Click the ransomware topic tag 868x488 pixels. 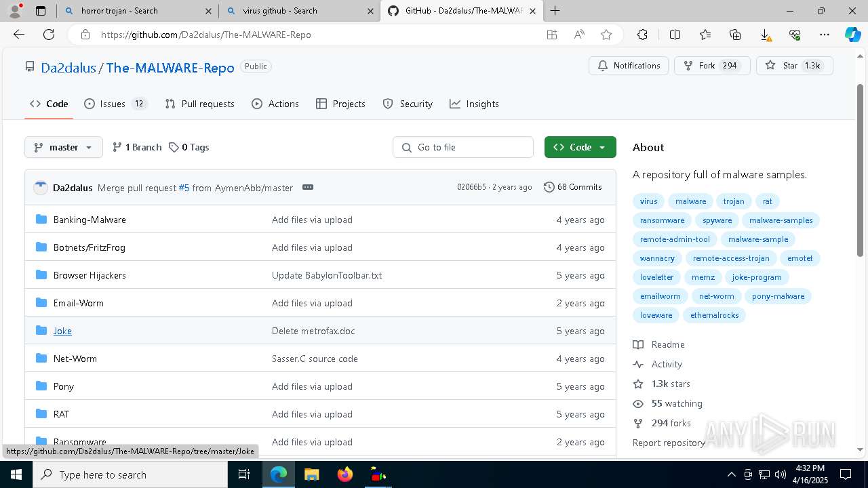(663, 220)
